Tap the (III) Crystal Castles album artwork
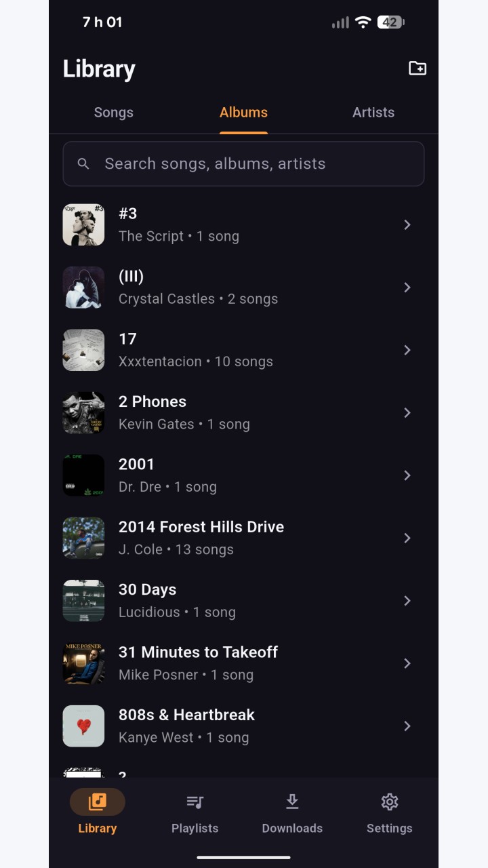Image resolution: width=488 pixels, height=868 pixels. click(83, 288)
